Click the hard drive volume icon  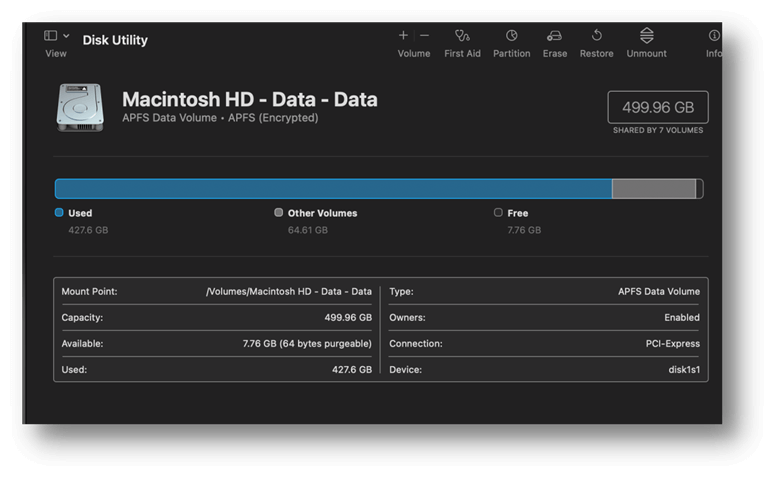click(x=80, y=108)
